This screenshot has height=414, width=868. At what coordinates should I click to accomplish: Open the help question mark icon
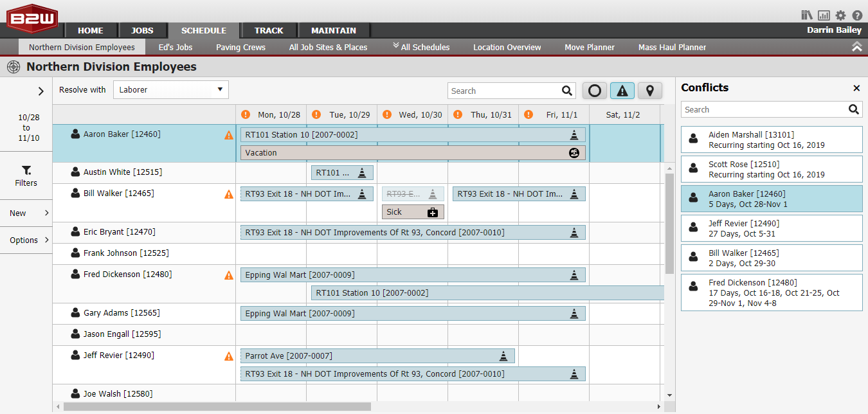(857, 15)
